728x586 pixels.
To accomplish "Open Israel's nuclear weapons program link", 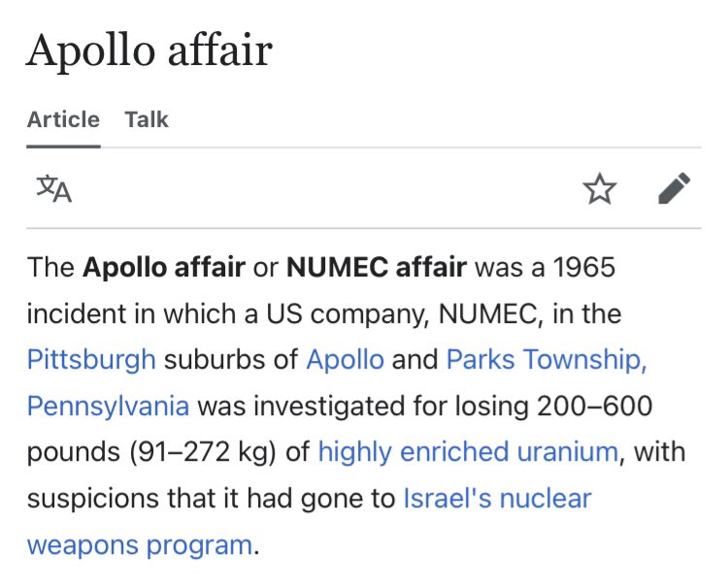I will [x=497, y=499].
